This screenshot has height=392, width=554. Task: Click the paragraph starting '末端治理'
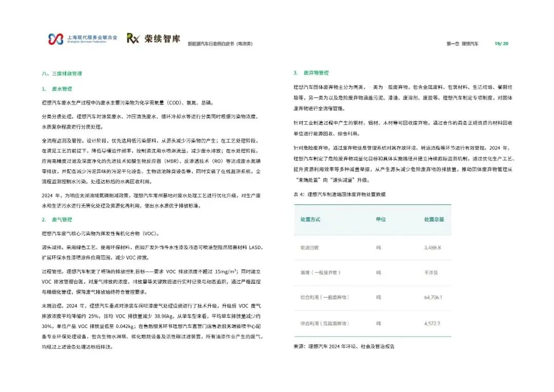tap(153, 326)
